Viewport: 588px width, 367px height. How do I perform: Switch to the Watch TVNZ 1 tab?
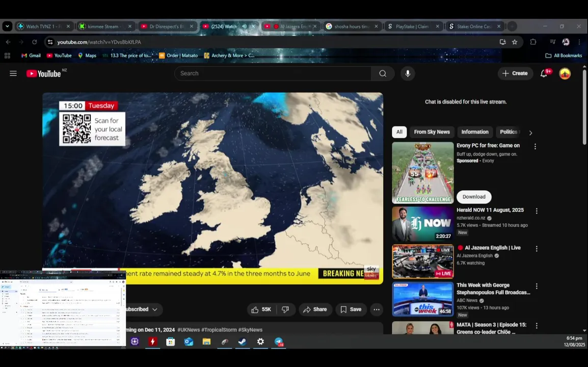point(43,27)
